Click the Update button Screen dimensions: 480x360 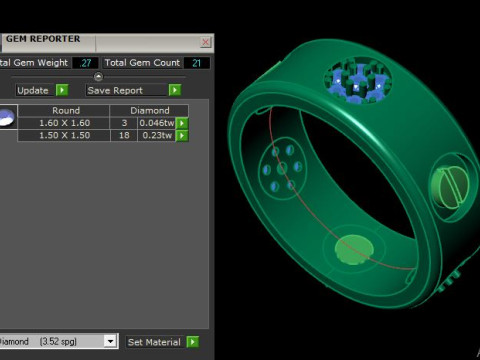pyautogui.click(x=35, y=90)
